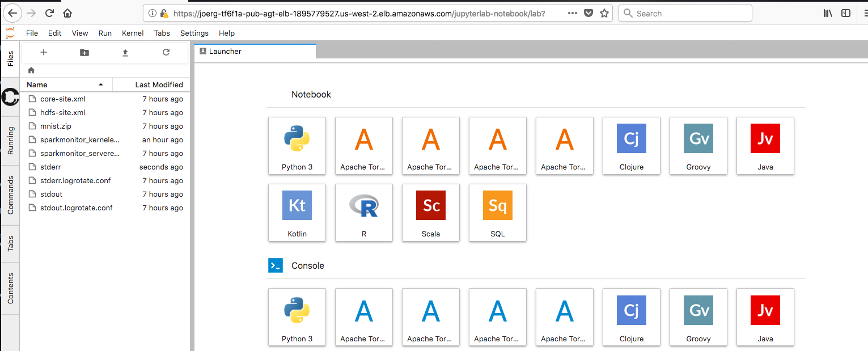Launch a SQL notebook

pos(498,212)
